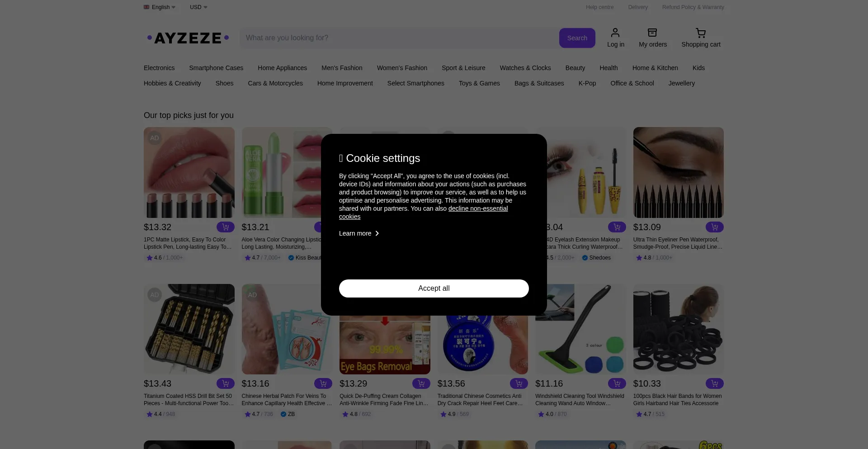The image size is (868, 449).
Task: Add $13.32 matte lipstick to cart
Action: [225, 227]
